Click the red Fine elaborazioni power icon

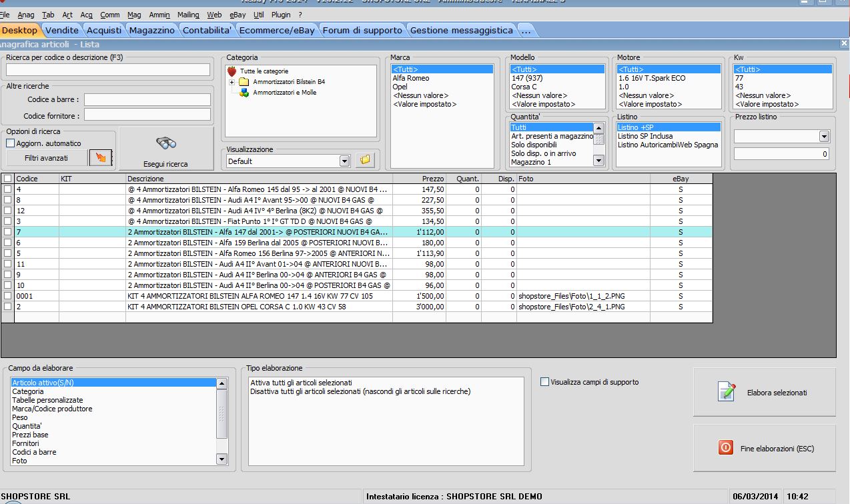[x=726, y=448]
